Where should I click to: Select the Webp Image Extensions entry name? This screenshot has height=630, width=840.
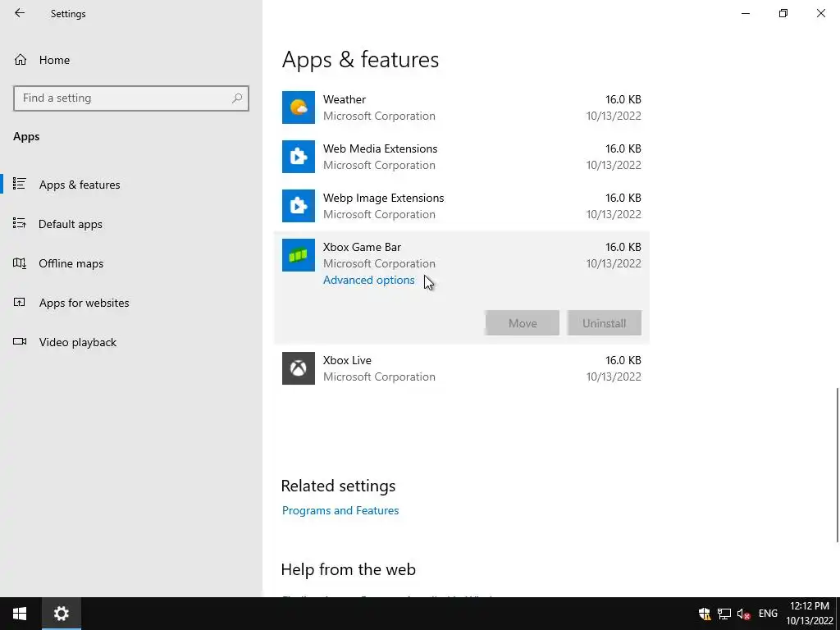pos(384,199)
